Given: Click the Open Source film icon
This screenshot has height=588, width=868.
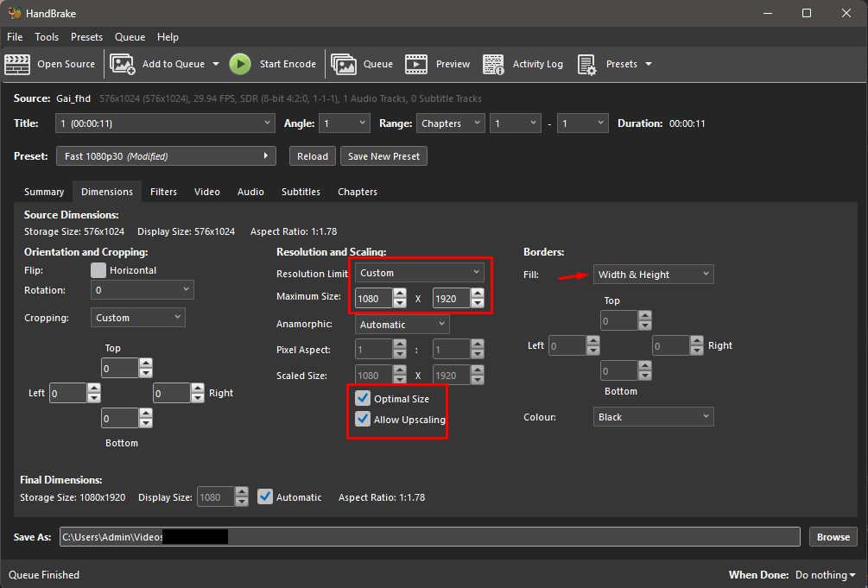Looking at the screenshot, I should pos(17,64).
